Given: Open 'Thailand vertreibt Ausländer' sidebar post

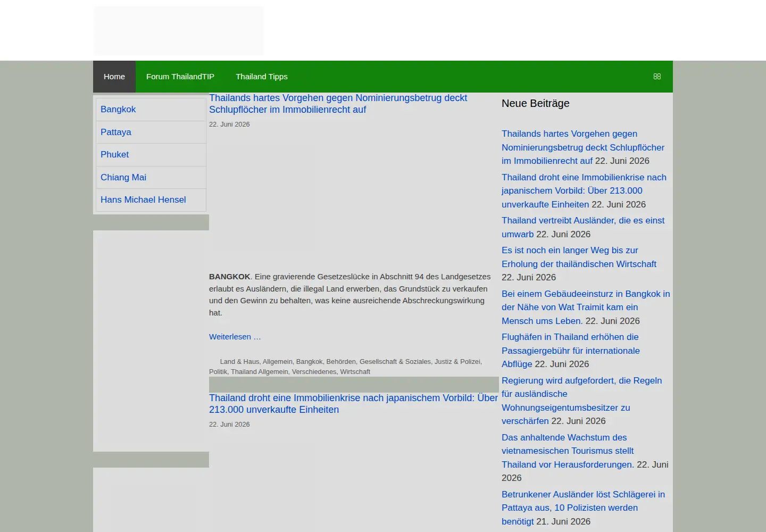Looking at the screenshot, I should 583,227.
